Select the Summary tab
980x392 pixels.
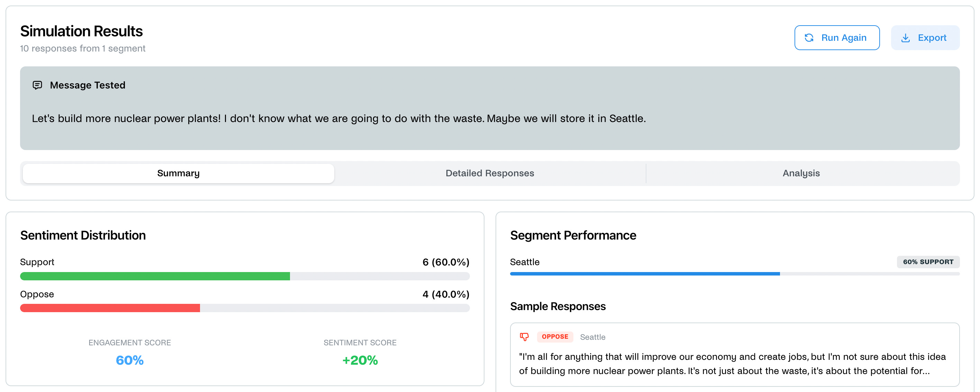tap(178, 174)
